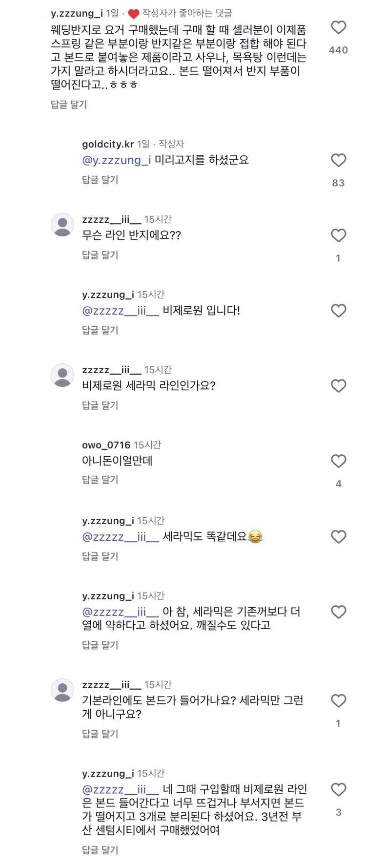
Task: Tap 답글 달기 under owo_0716's comment
Action: [x=100, y=480]
